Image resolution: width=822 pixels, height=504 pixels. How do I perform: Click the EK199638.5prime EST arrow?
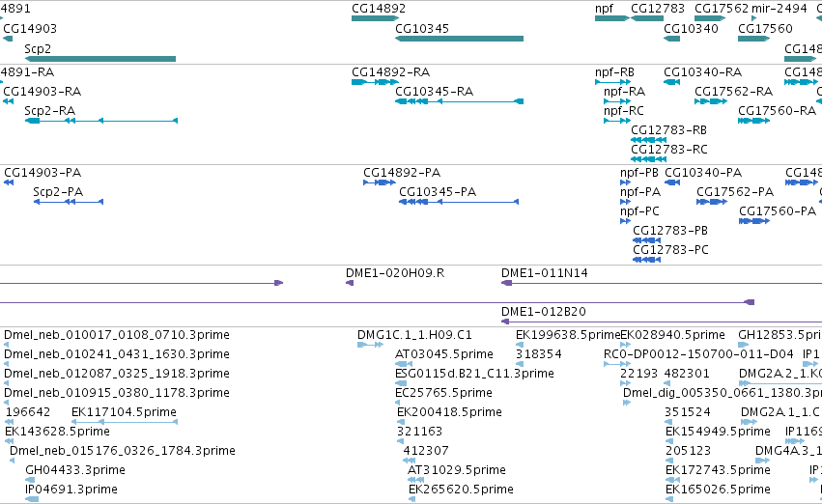coord(520,345)
